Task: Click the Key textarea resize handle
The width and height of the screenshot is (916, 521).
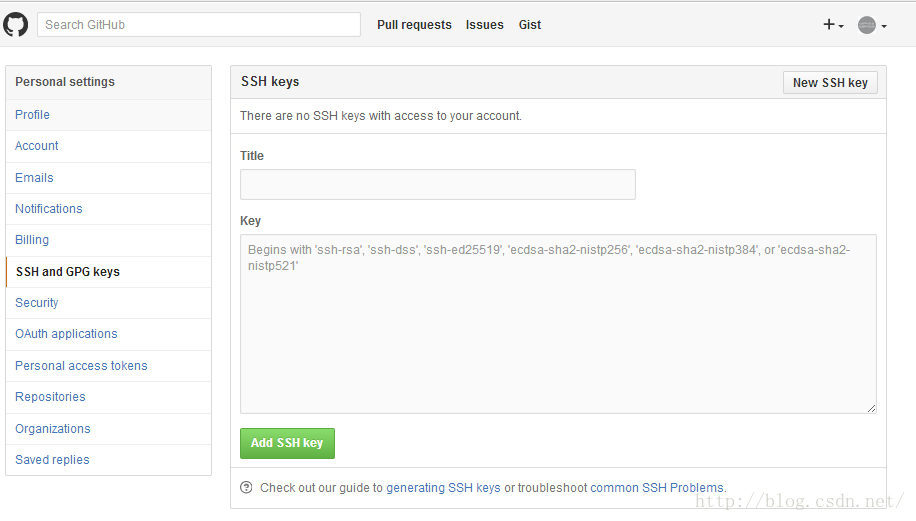Action: point(871,408)
